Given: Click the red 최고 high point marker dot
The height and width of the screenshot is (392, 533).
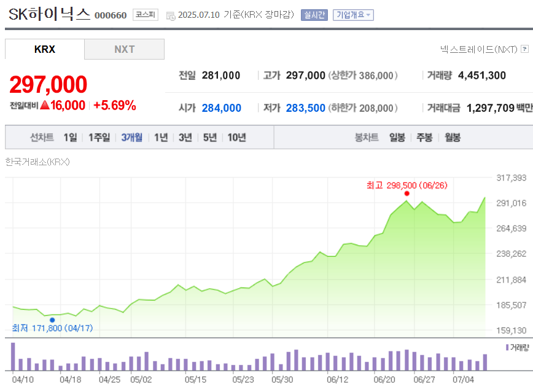Looking at the screenshot, I should tap(407, 194).
